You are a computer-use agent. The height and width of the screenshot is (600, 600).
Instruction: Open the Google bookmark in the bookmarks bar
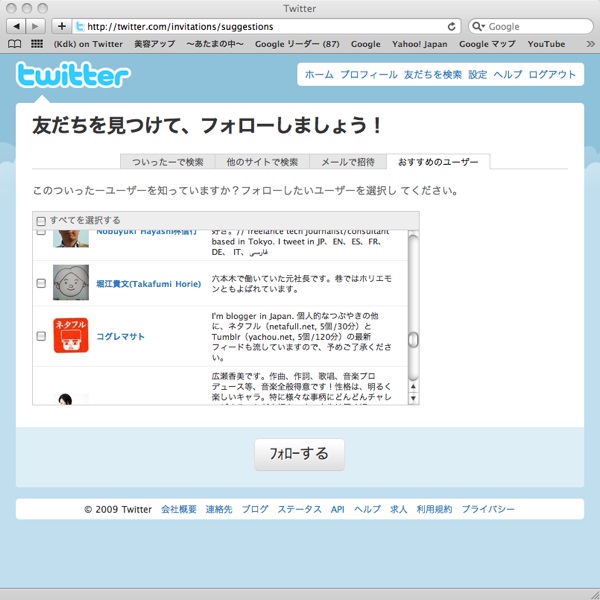[x=365, y=44]
